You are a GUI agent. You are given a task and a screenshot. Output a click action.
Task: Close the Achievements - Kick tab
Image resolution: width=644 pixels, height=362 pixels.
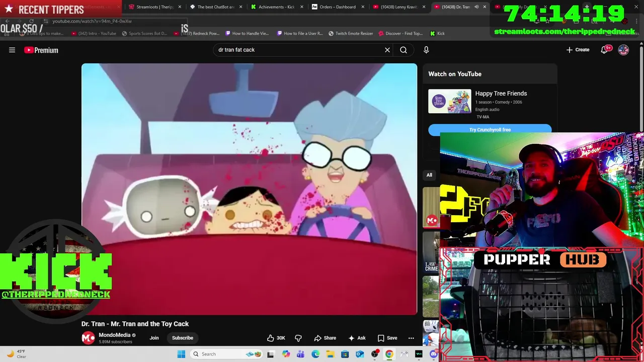coord(302,7)
